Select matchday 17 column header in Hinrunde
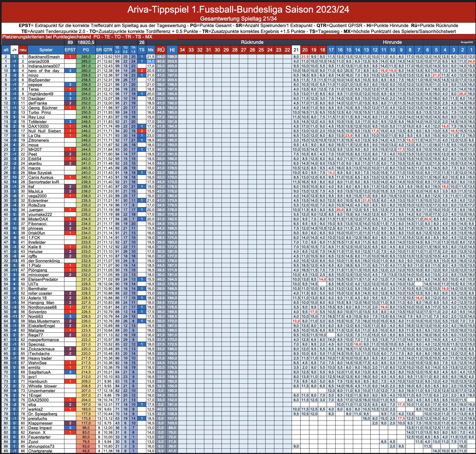Image resolution: width=476 pixels, height=454 pixels. click(331, 50)
